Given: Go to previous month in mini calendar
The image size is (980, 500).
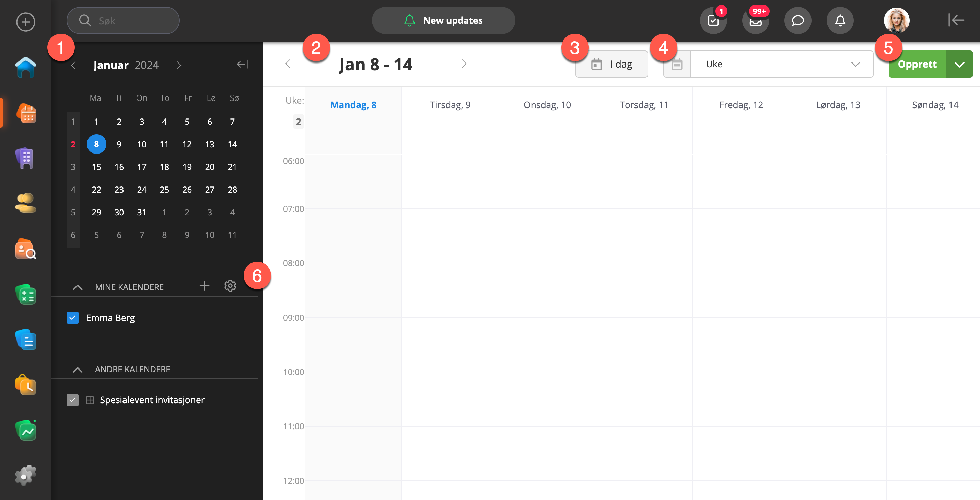Looking at the screenshot, I should tap(74, 66).
